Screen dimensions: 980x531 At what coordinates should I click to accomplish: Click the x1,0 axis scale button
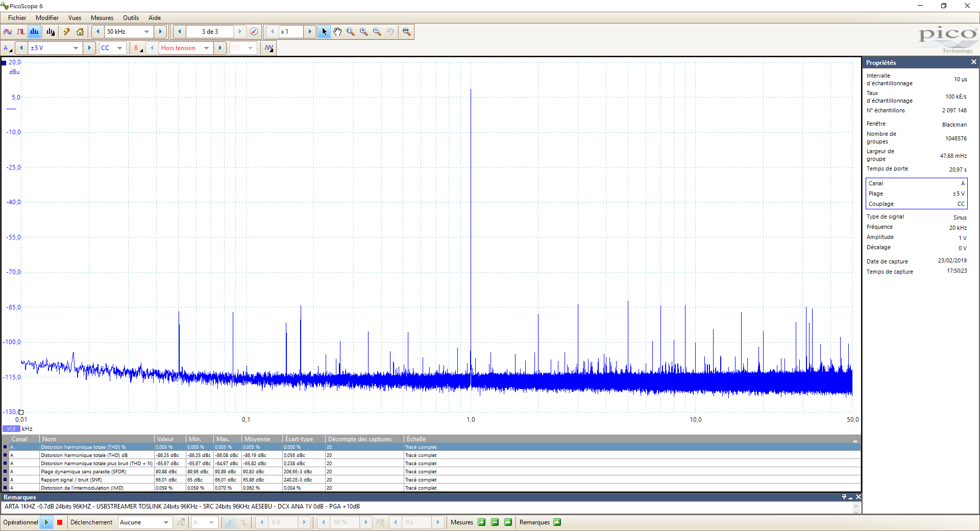11,429
